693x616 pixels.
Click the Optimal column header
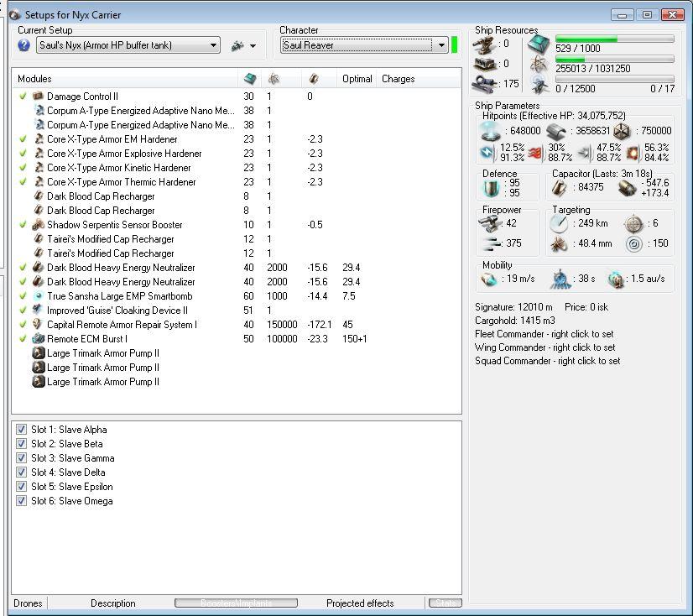pos(357,79)
